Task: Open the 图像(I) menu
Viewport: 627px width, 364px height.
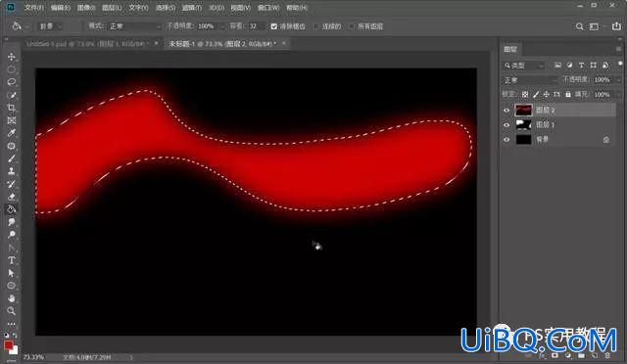Action: pos(86,8)
